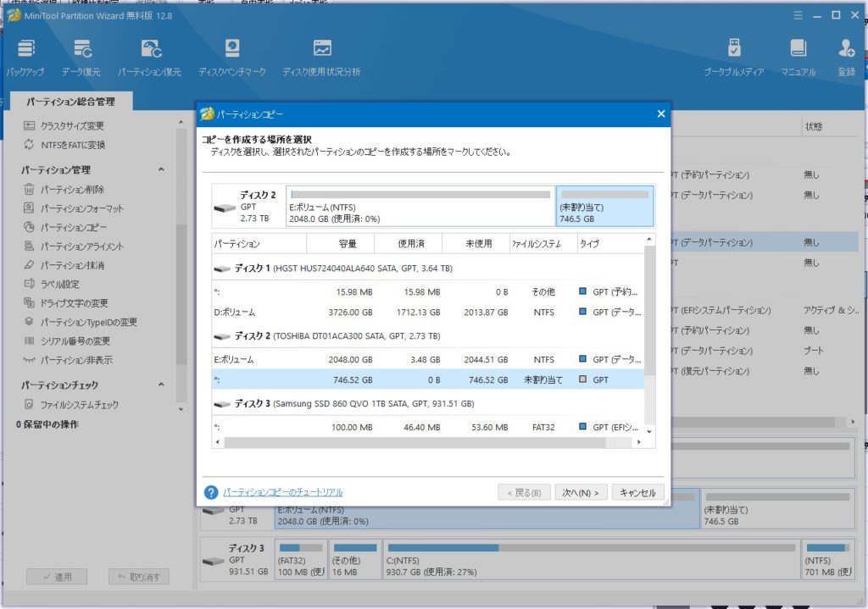Viewport: 868px width, 609px height.
Task: Choose パーティションフォーマット in the sidebar
Action: point(81,208)
